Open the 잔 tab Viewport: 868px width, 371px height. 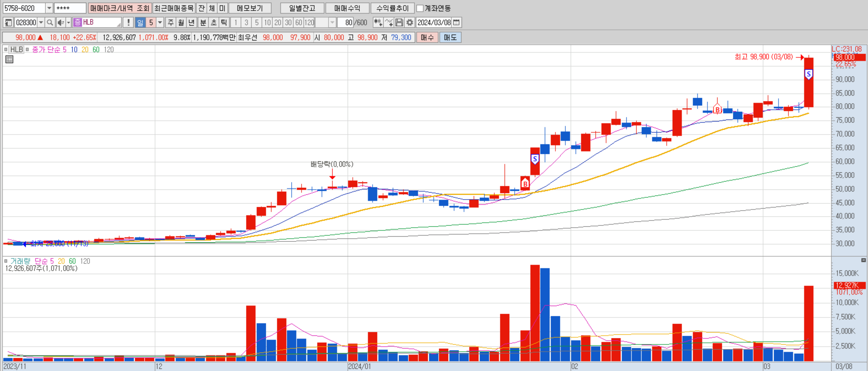coord(202,8)
